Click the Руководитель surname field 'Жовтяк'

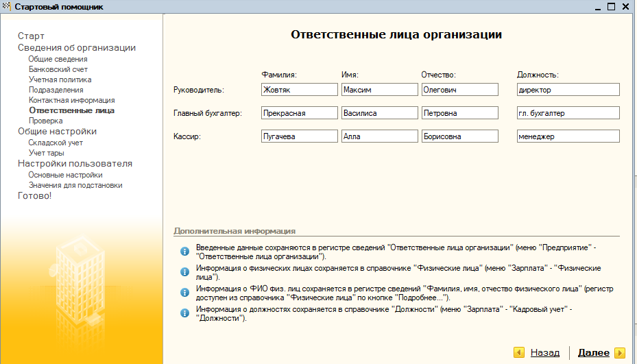pyautogui.click(x=300, y=90)
